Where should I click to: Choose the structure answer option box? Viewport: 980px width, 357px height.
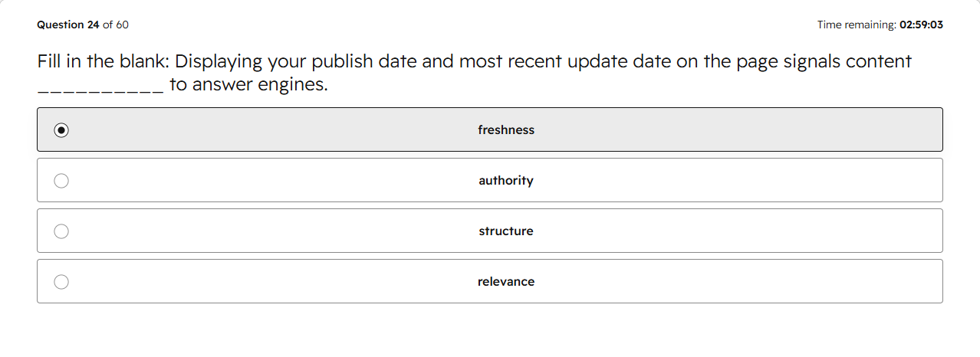click(x=490, y=231)
